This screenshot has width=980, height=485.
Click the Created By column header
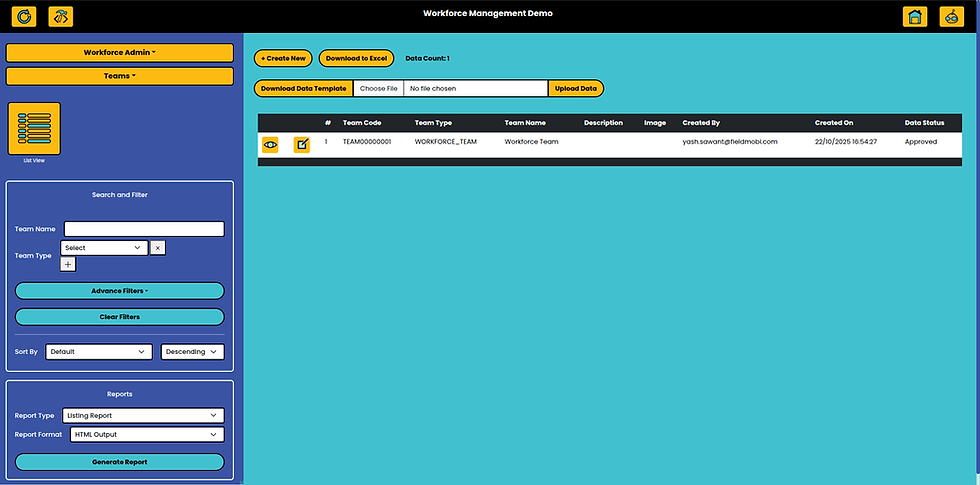click(x=701, y=123)
